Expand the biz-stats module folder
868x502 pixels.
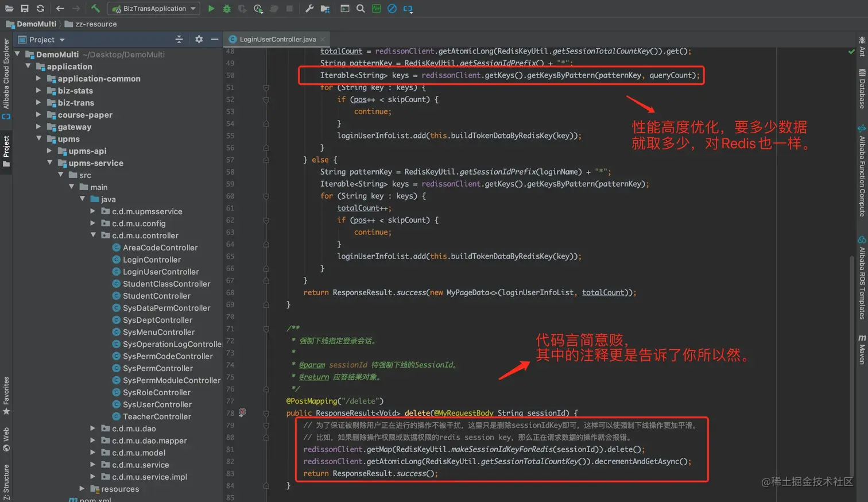tap(38, 91)
